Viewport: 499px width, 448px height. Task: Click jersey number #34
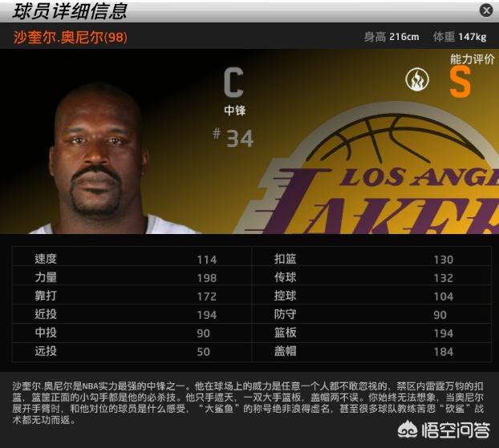[x=233, y=138]
